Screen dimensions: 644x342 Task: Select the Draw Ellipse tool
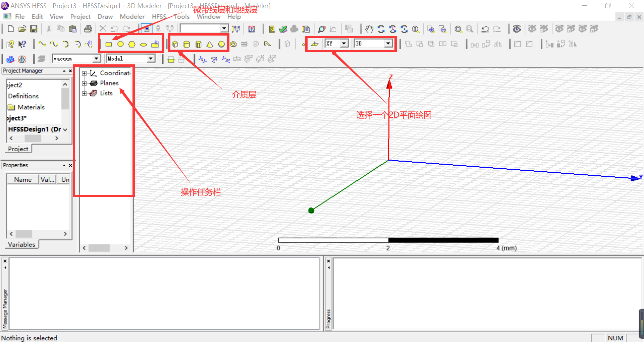[143, 44]
